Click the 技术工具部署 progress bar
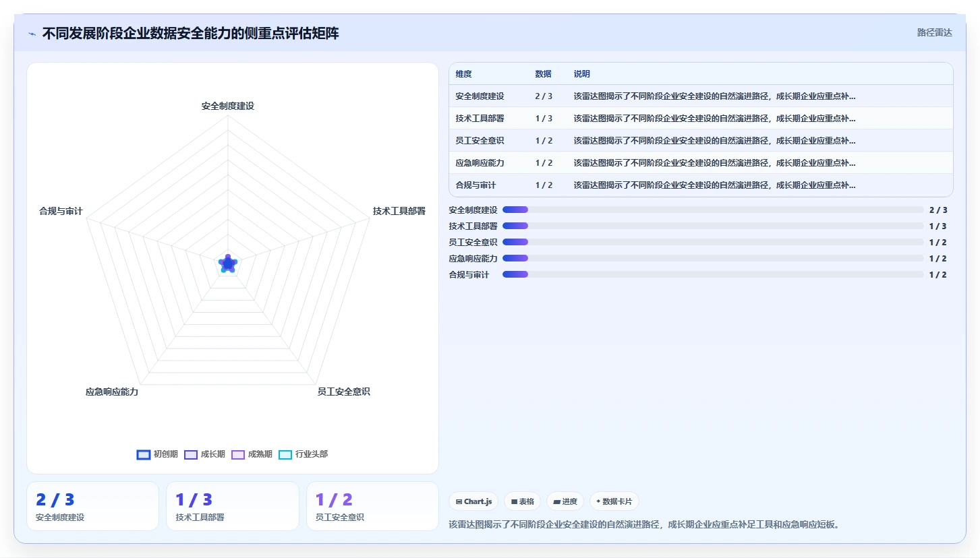The height and width of the screenshot is (558, 980). coord(713,226)
